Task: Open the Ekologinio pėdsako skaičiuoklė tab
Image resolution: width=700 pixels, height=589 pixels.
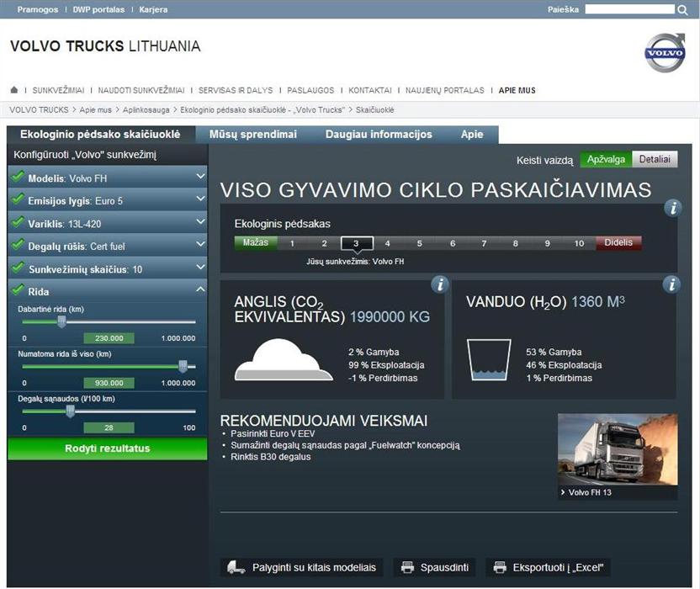Action: [x=100, y=135]
